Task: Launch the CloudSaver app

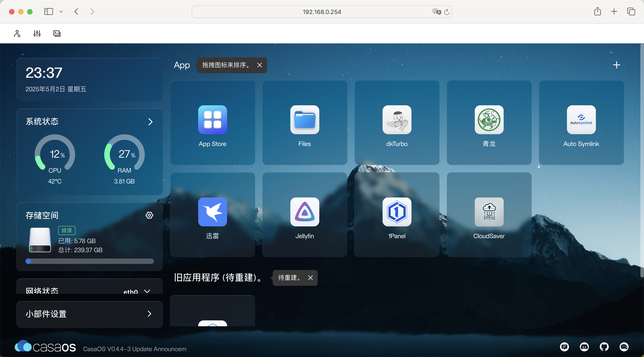Action: (x=489, y=212)
